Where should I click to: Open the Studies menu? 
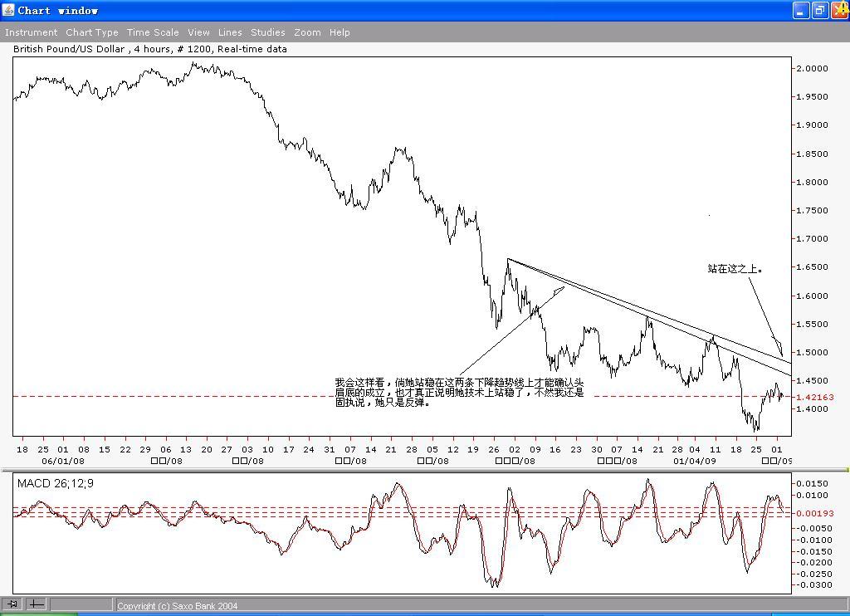(268, 32)
